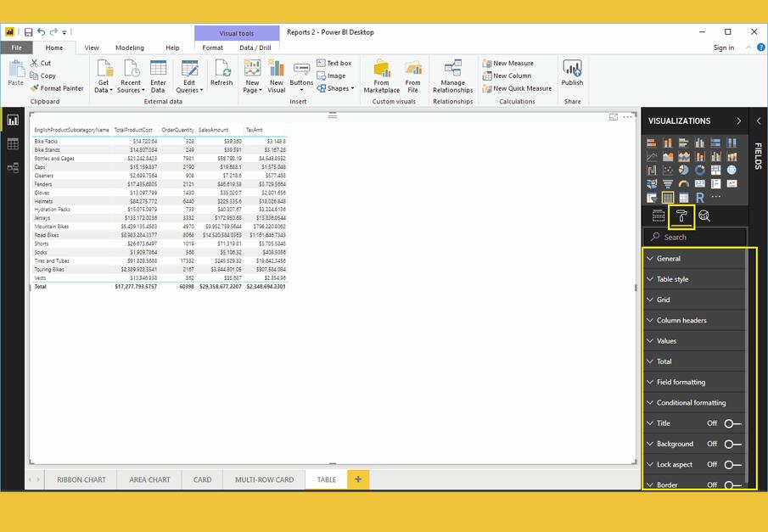
Task: Select the stacked column chart visualization
Action: coord(668,143)
